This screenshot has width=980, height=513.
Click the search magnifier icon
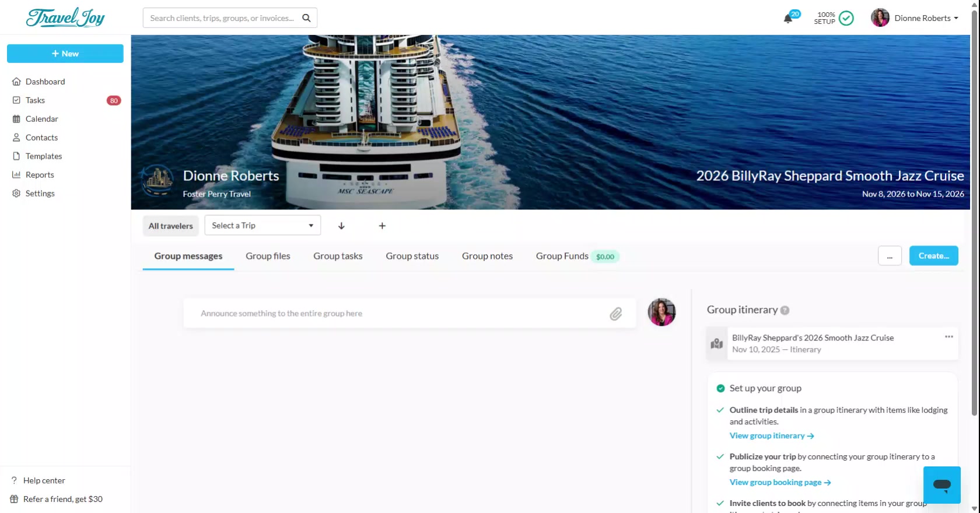(306, 18)
